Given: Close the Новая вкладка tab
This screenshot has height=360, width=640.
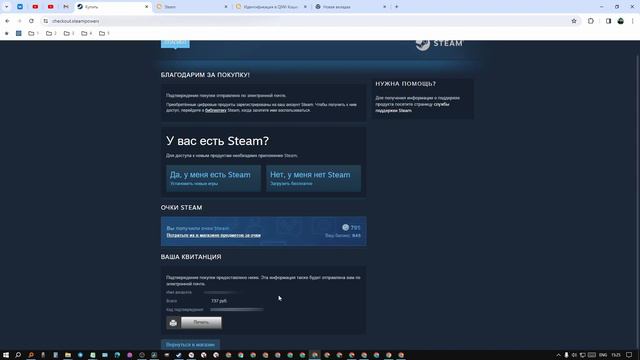Looking at the screenshot, I should pyautogui.click(x=384, y=7).
